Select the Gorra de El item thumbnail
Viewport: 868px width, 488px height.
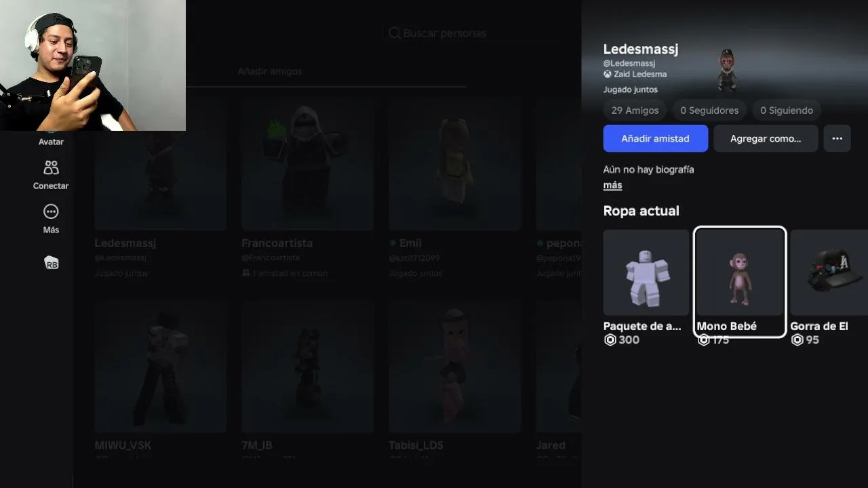[x=829, y=272]
